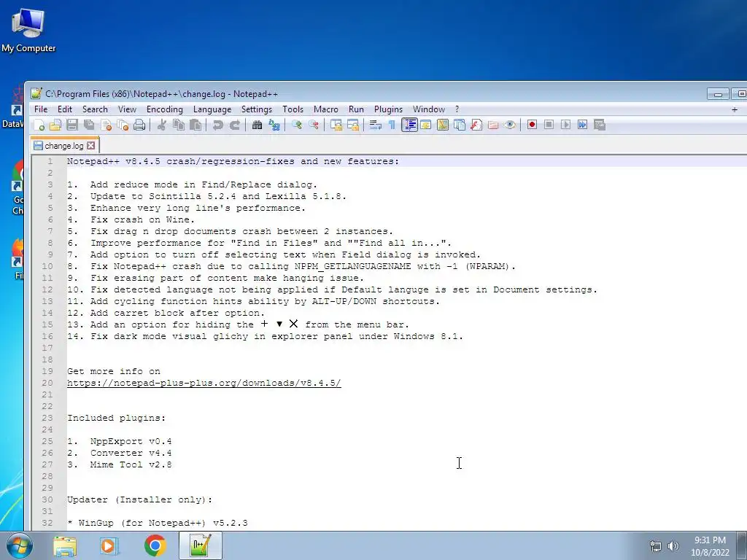Open the Windows Start menu orb

pyautogui.click(x=20, y=545)
